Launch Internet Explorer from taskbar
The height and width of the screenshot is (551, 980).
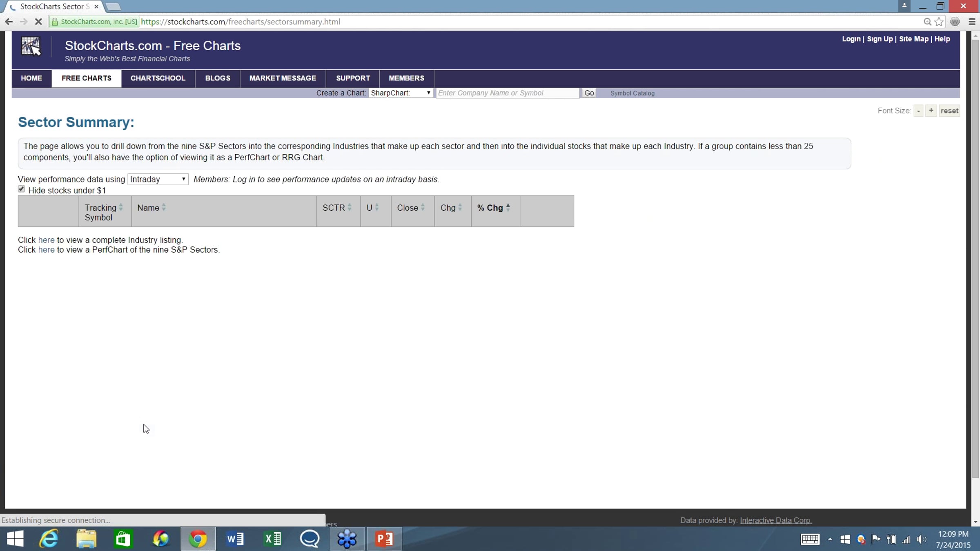coord(49,539)
